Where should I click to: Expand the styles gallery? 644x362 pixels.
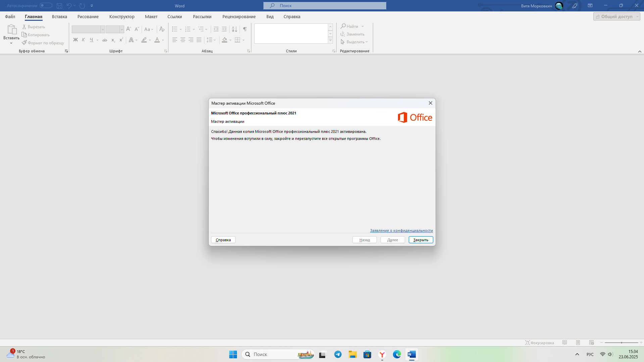(x=330, y=40)
